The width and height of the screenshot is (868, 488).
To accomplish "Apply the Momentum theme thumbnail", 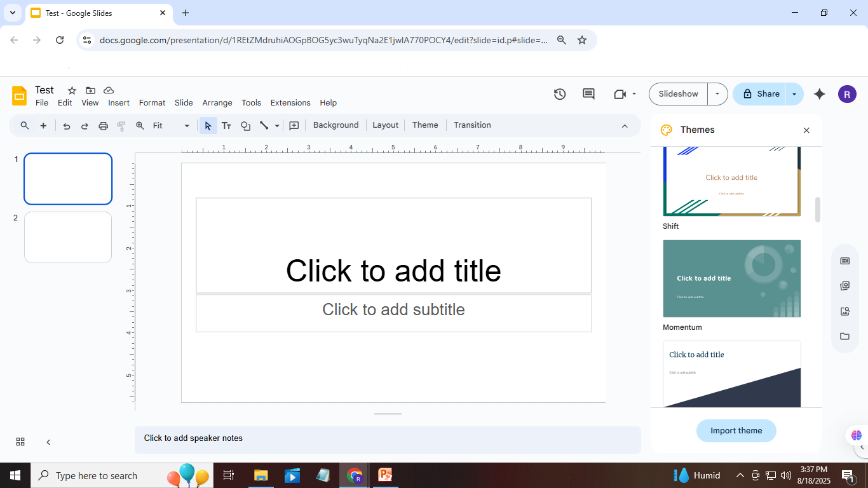I will 731,278.
